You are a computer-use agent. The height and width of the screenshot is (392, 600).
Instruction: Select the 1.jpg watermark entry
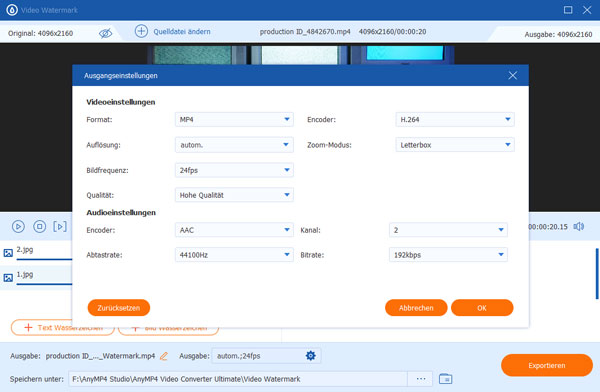[x=36, y=277]
